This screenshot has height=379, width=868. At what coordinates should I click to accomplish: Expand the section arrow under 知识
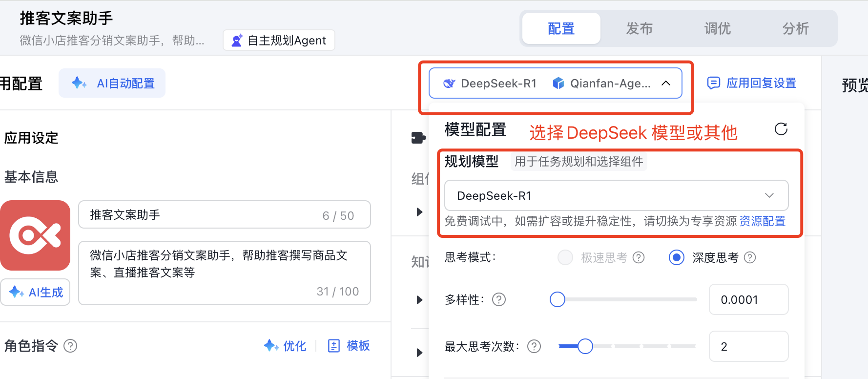419,300
